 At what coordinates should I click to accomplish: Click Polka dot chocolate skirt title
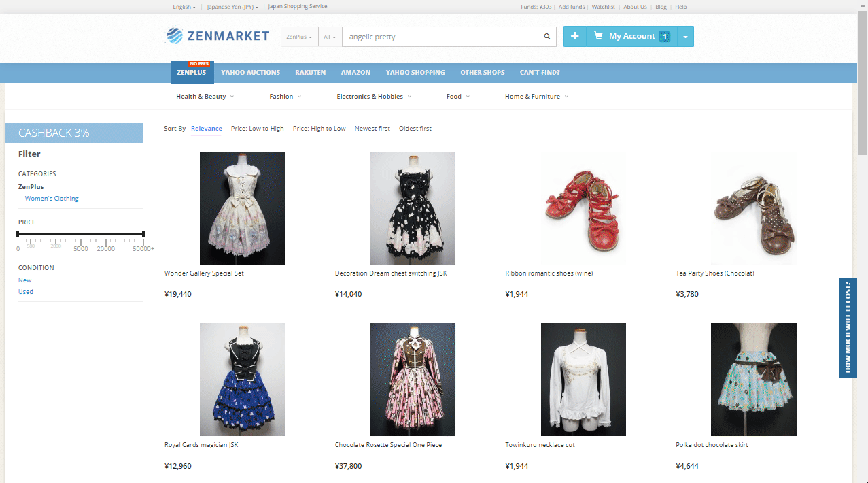[x=712, y=445]
